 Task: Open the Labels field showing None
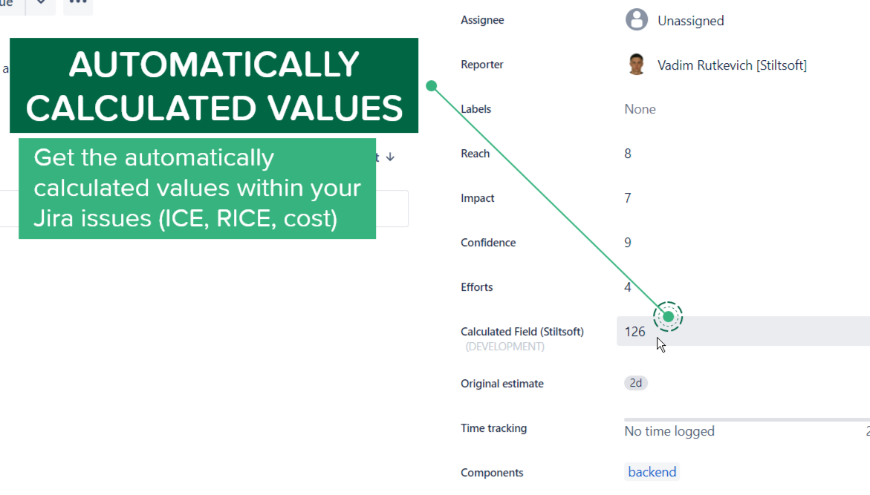640,109
